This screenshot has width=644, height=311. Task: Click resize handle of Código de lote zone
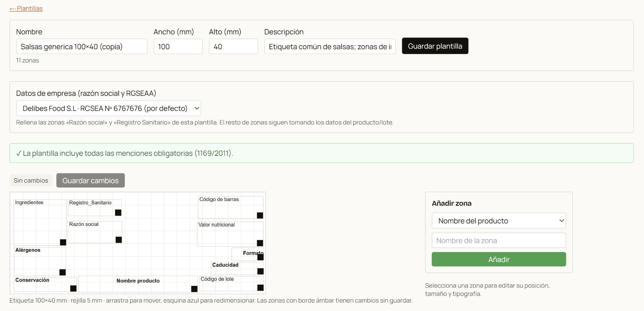(x=261, y=288)
